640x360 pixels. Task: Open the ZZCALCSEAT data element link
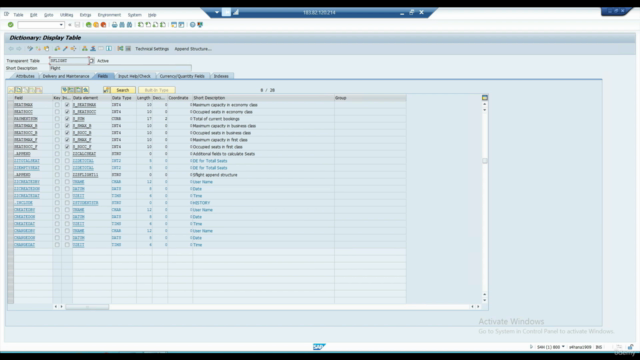[x=84, y=154]
